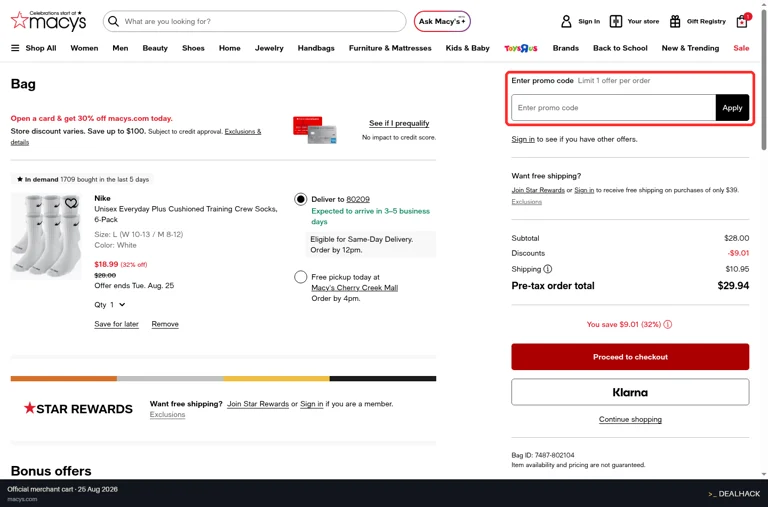Image resolution: width=768 pixels, height=507 pixels.
Task: Open the Jewelry menu
Action: point(269,48)
